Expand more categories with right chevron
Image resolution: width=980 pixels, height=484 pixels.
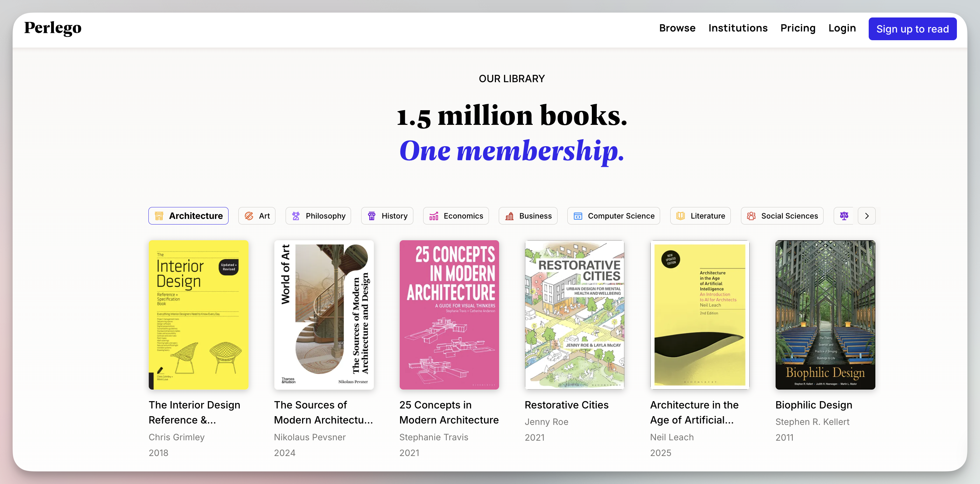[867, 216]
